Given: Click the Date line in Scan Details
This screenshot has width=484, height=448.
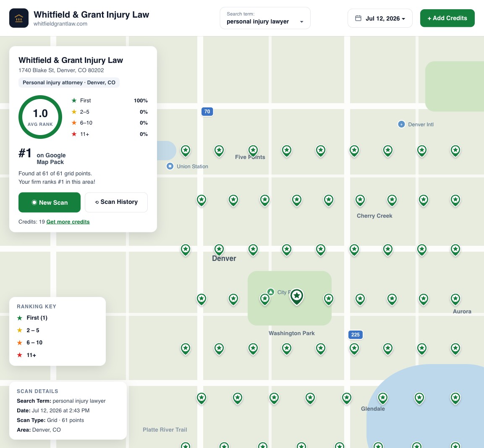Looking at the screenshot, I should pos(53,411).
